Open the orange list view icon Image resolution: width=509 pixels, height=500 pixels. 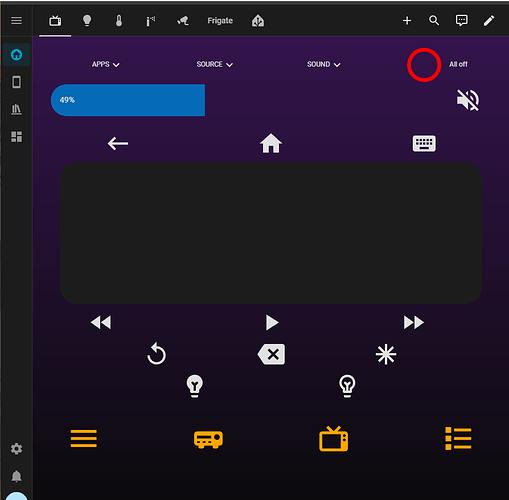458,438
